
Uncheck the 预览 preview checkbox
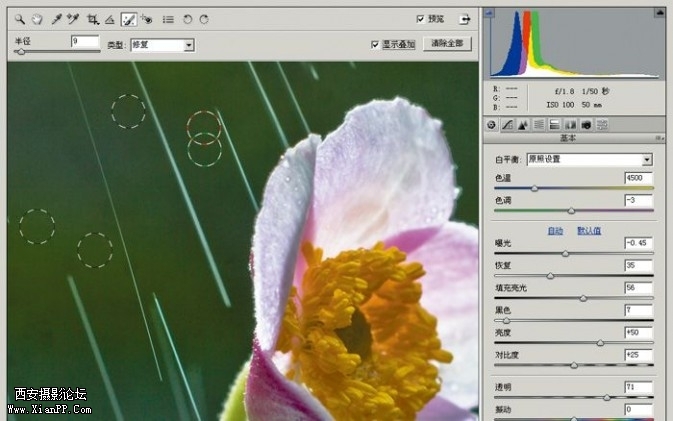click(x=420, y=18)
